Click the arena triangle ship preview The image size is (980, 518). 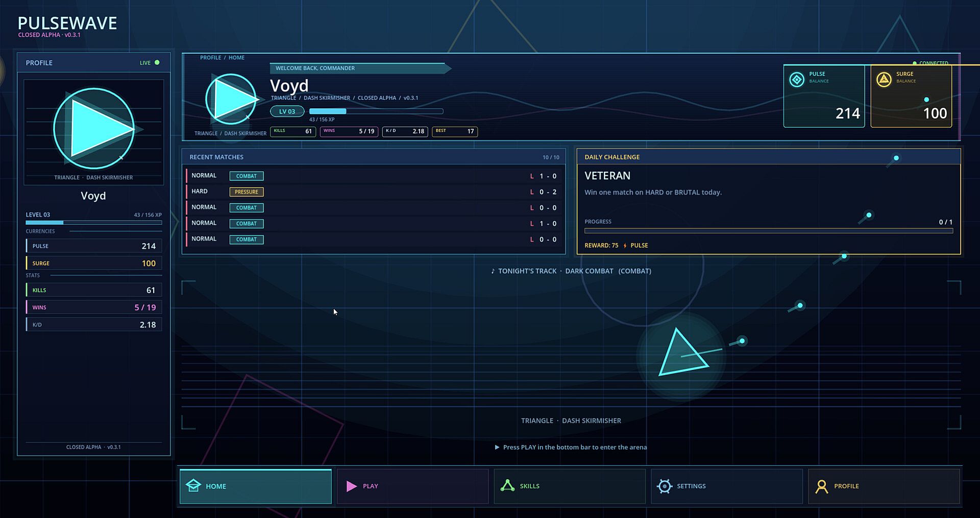tap(682, 354)
